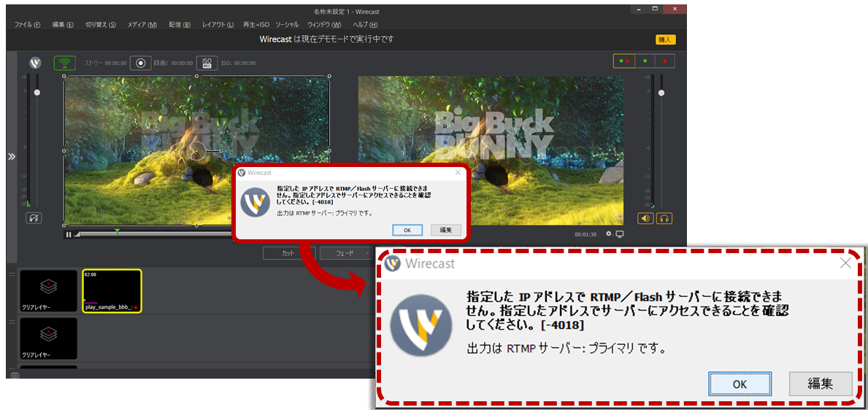Expand the left side panel with the » arrows
The width and height of the screenshot is (868, 410).
point(11,157)
